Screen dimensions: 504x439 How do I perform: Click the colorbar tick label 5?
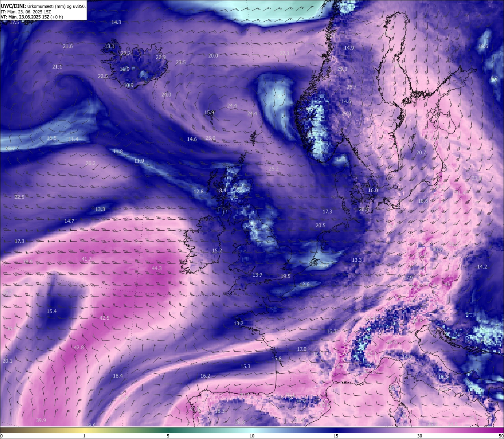pos(168,435)
